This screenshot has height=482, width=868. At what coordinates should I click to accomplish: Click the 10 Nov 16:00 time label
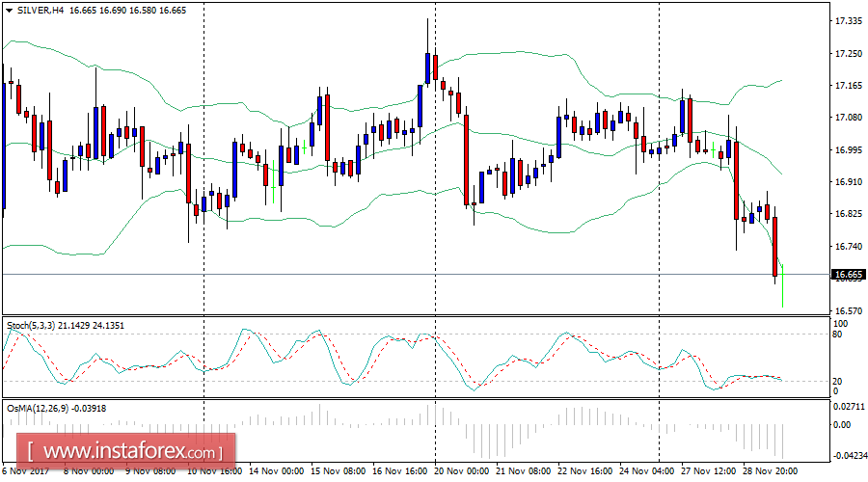pos(214,471)
